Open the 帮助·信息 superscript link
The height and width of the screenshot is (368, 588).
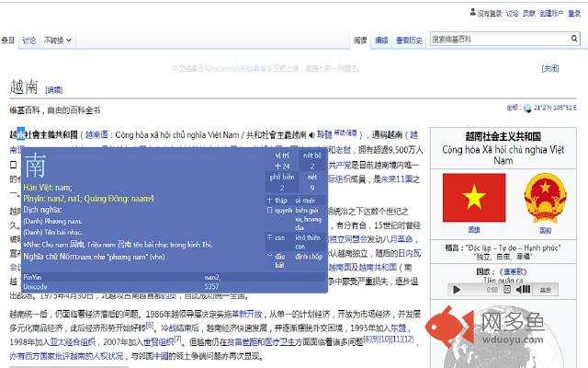345,132
